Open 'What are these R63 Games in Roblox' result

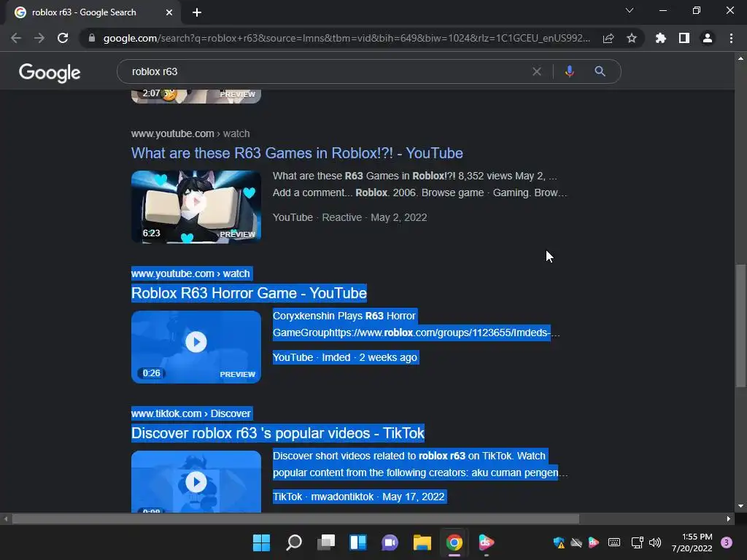[297, 153]
